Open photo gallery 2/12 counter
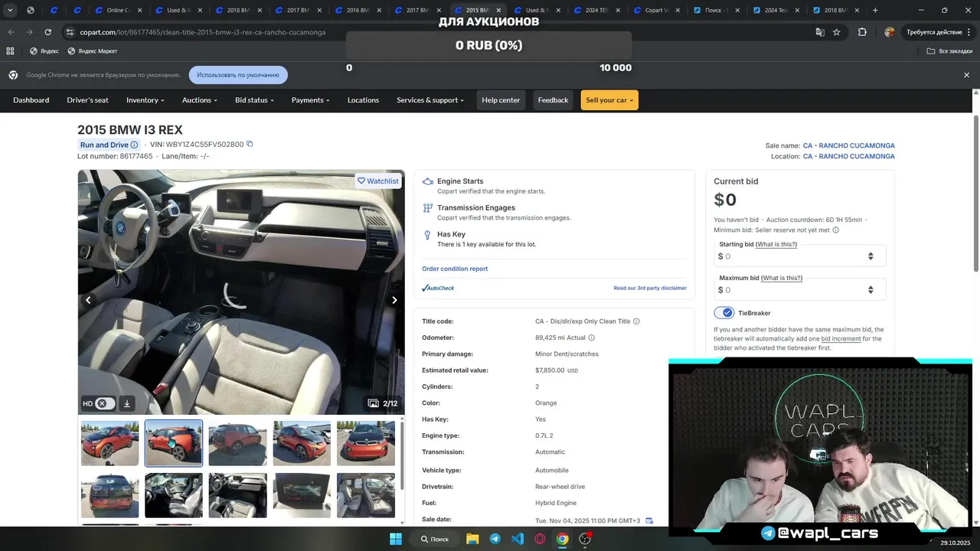The width and height of the screenshot is (980, 551). coord(383,403)
